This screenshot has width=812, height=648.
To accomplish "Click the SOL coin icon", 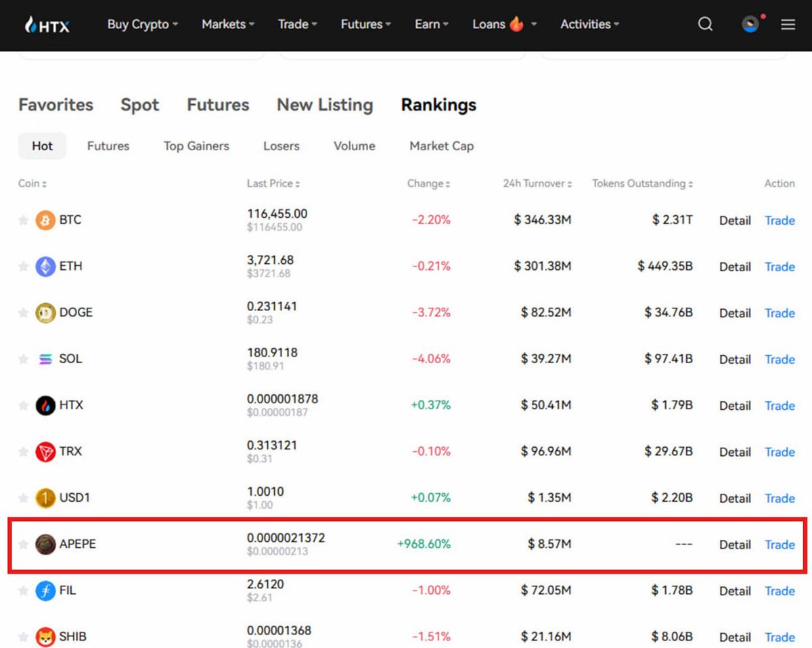I will 45,359.
